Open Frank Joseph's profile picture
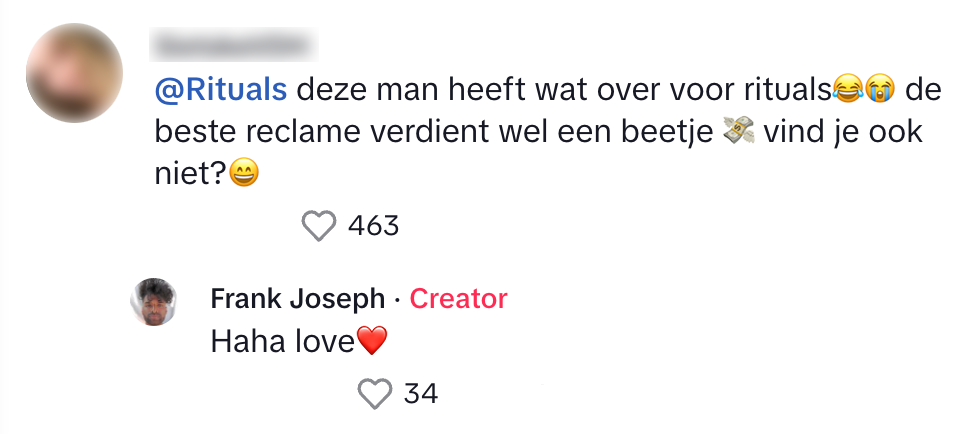The width and height of the screenshot is (974, 434). tap(154, 302)
